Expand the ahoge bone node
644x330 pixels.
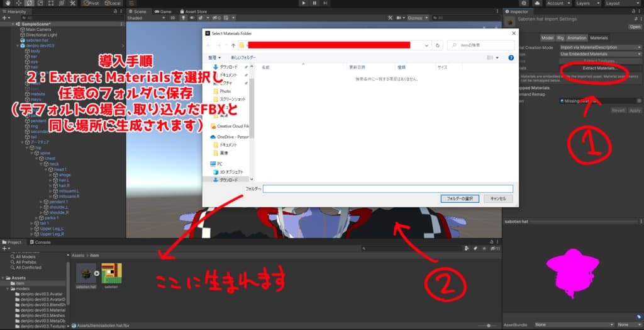coord(50,175)
